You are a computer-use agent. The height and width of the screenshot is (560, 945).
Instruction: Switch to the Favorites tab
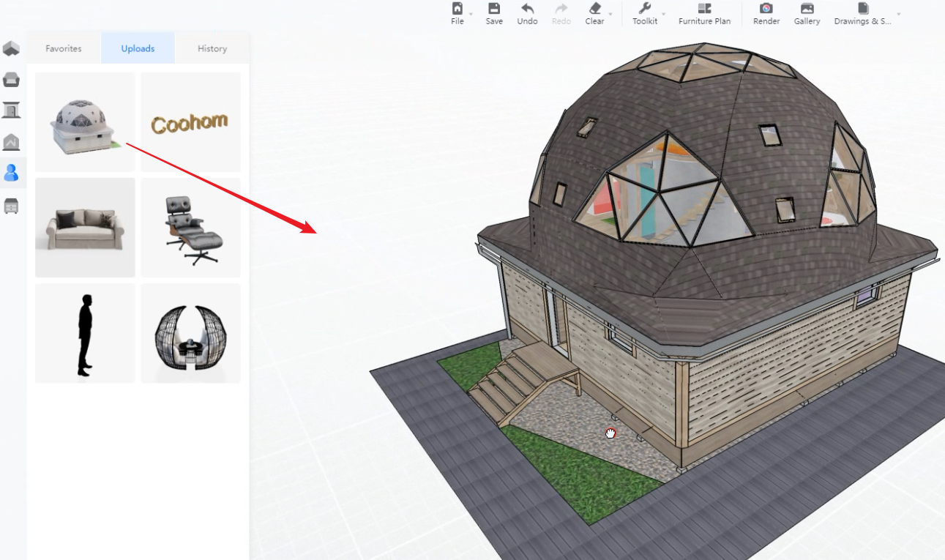(x=64, y=48)
